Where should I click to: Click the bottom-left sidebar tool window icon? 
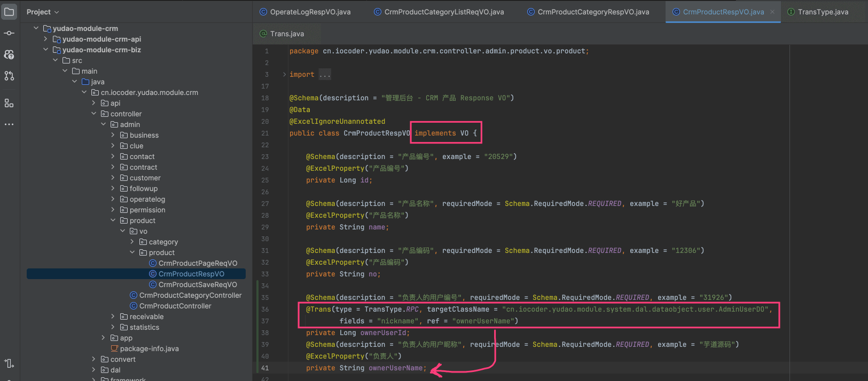[x=9, y=363]
